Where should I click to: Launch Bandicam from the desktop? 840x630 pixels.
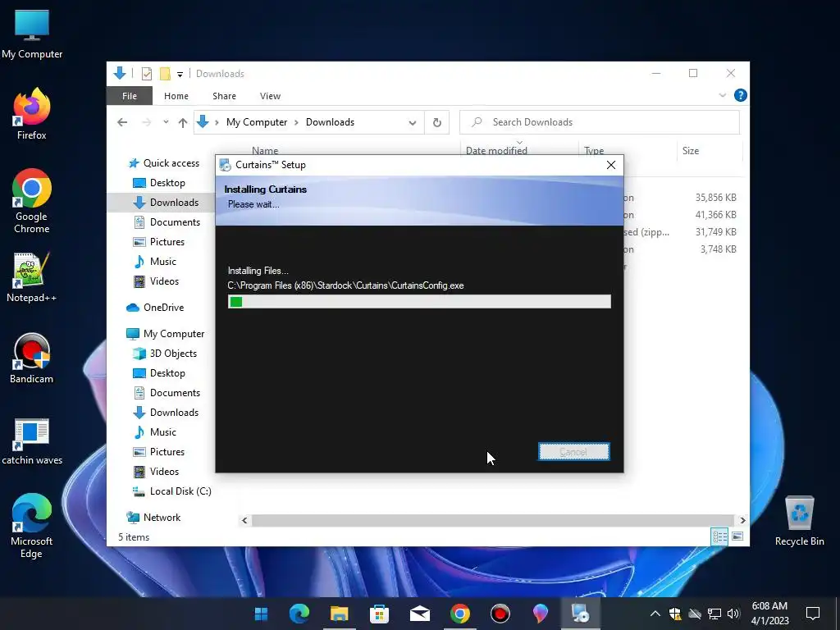point(32,358)
